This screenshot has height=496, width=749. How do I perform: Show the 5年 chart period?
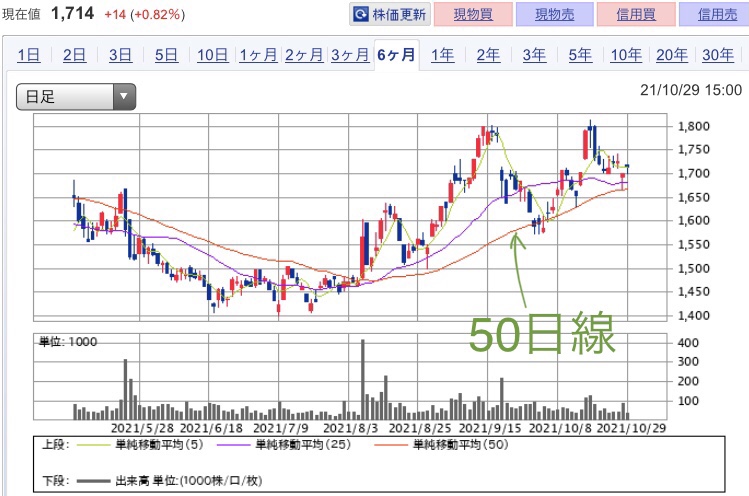coord(580,55)
